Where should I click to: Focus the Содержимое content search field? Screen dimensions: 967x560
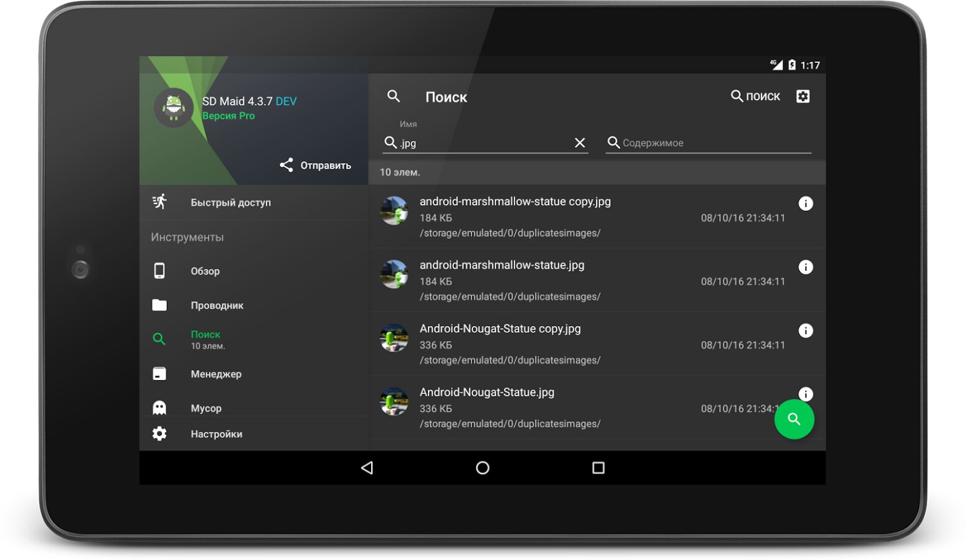709,142
